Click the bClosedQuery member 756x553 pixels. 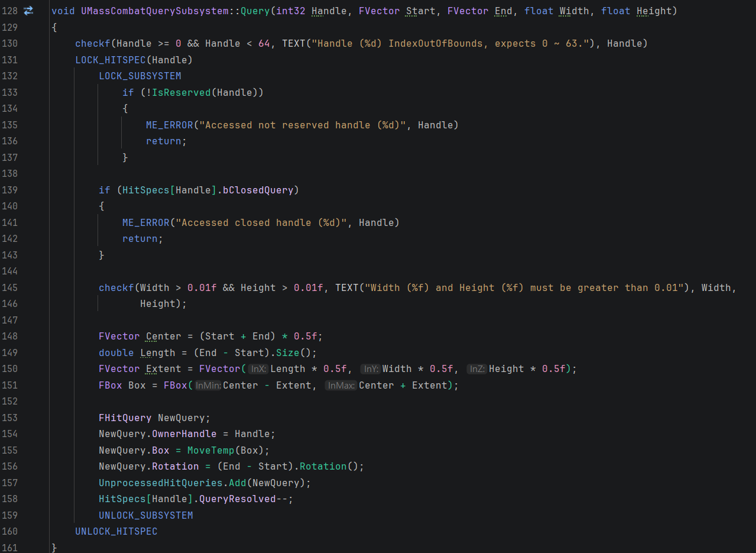pyautogui.click(x=258, y=190)
